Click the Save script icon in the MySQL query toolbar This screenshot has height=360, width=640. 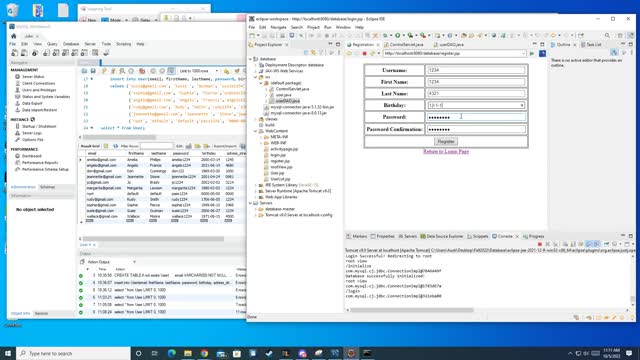point(93,71)
